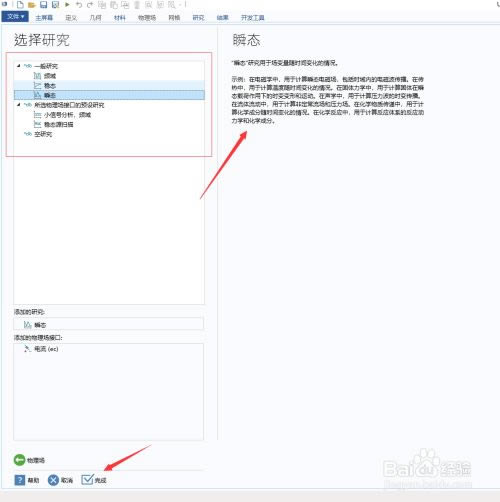Screen dimensions: 500x502
Task: Click the green Run arrow icon
Action: tap(68, 5)
